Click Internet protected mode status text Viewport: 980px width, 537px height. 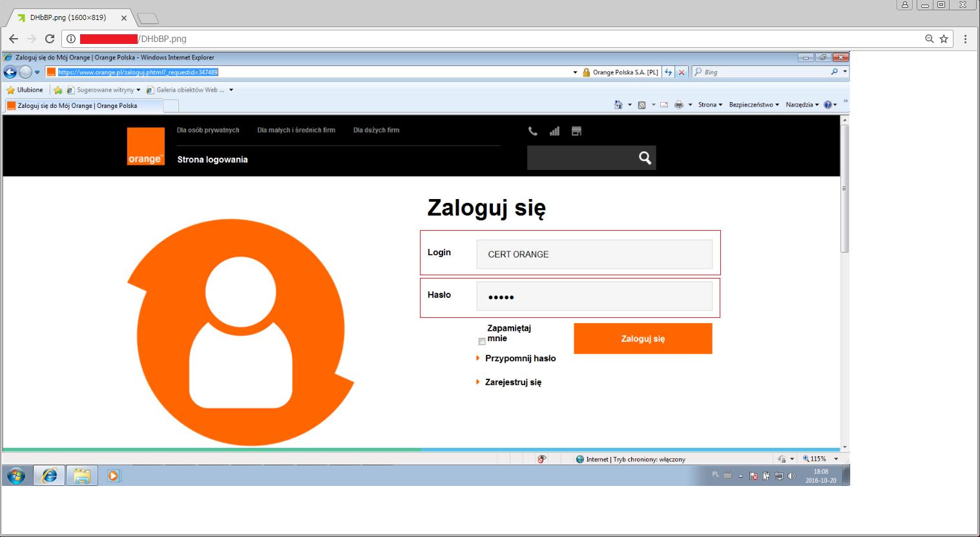(x=636, y=459)
